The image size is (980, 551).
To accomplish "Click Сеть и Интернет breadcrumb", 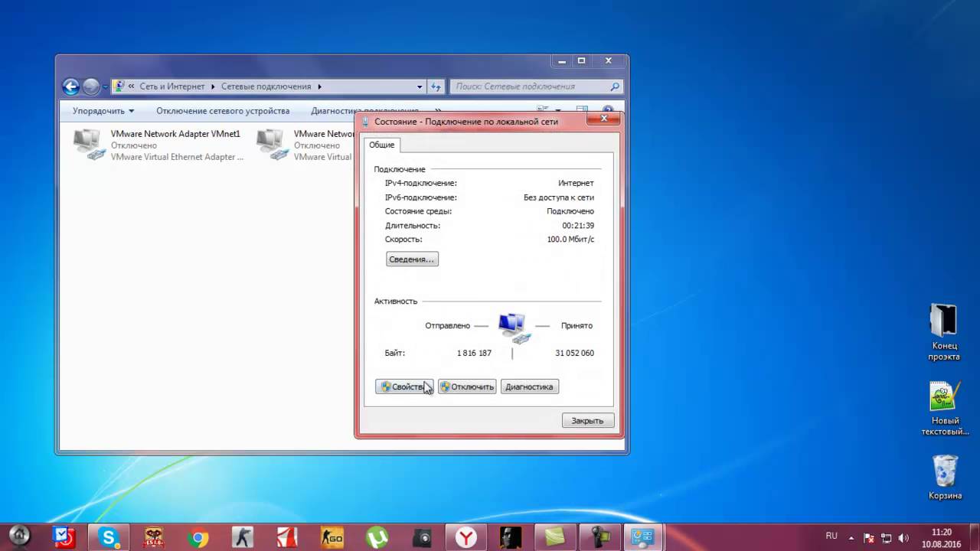I will (x=171, y=86).
